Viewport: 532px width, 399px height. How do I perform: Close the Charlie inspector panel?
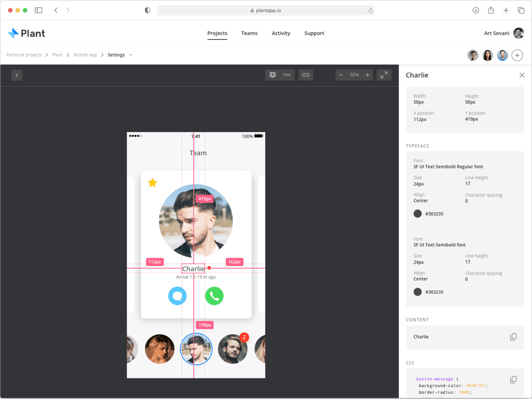522,75
